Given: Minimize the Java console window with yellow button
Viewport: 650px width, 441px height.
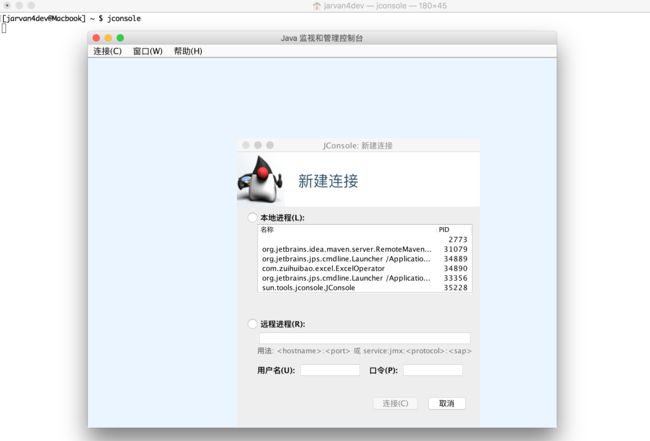Looking at the screenshot, I should pos(108,38).
